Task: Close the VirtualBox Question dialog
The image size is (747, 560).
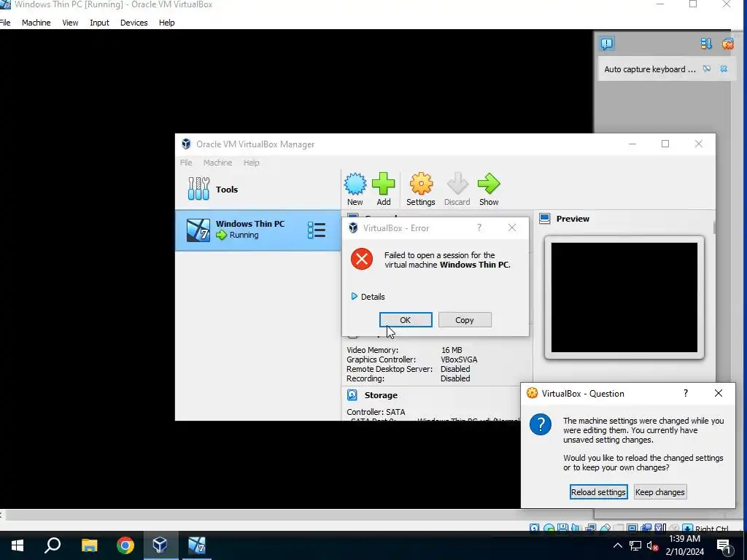Action: 719,393
